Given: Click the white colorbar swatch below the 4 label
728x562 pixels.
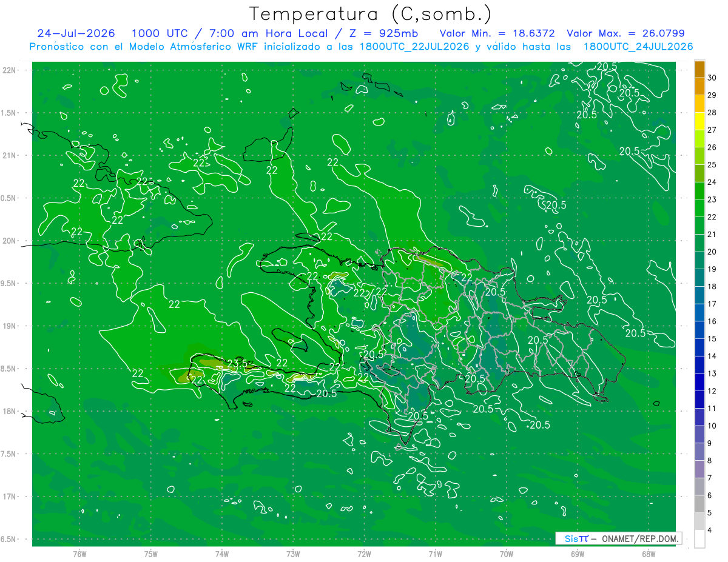Looking at the screenshot, I should point(700,539).
